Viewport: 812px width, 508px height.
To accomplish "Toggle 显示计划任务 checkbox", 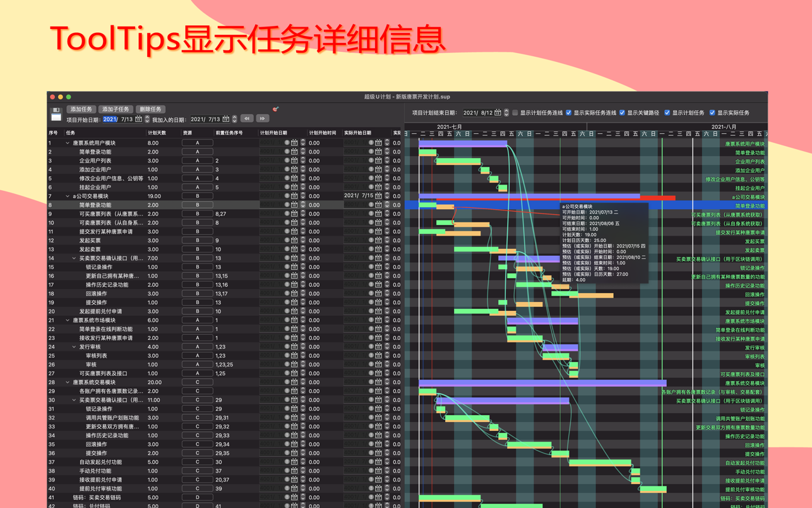I will (667, 112).
